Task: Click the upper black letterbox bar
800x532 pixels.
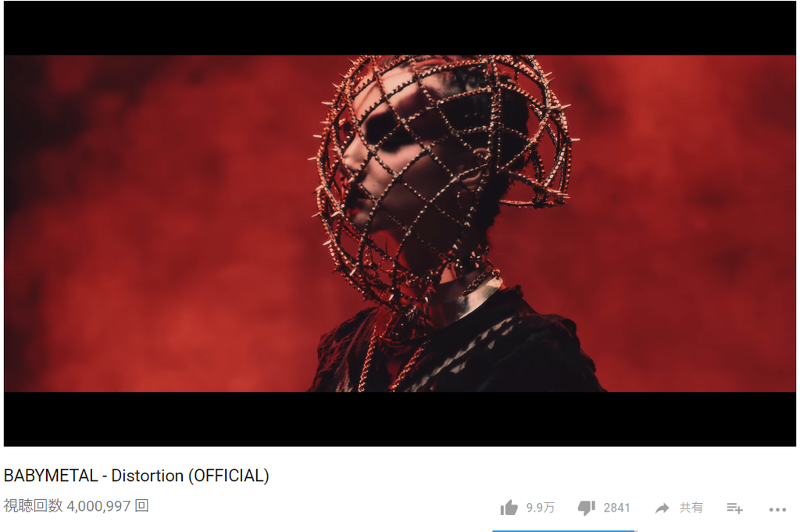Action: tap(400, 27)
